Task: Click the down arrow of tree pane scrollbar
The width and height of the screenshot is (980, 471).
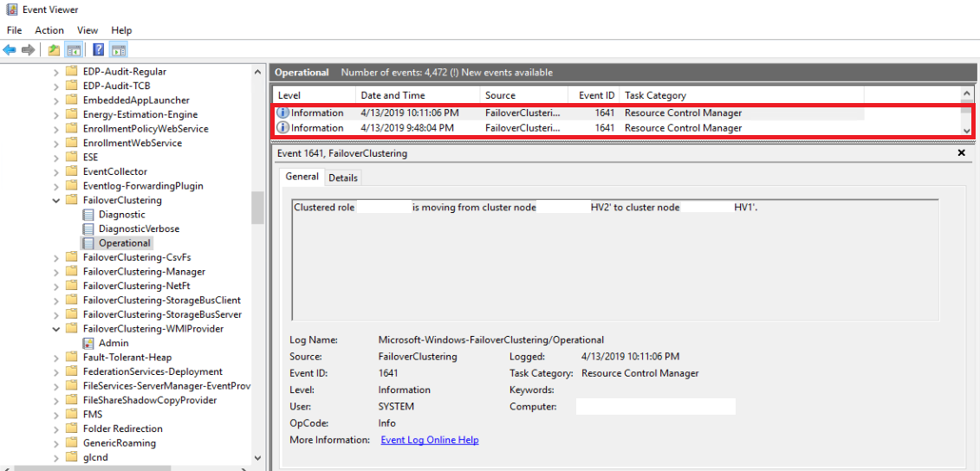Action: point(257,458)
